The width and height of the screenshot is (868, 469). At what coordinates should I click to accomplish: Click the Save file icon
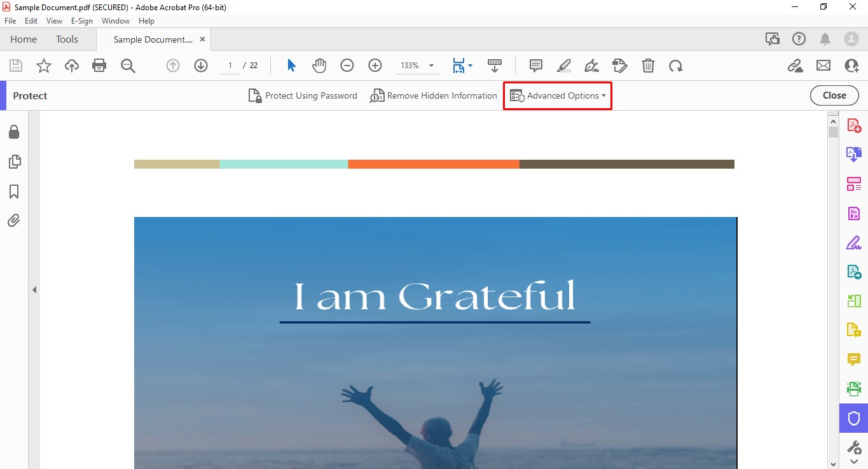[x=16, y=66]
